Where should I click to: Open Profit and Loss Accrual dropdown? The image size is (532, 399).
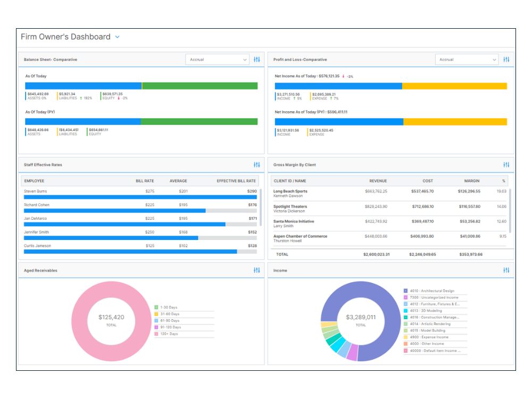467,60
